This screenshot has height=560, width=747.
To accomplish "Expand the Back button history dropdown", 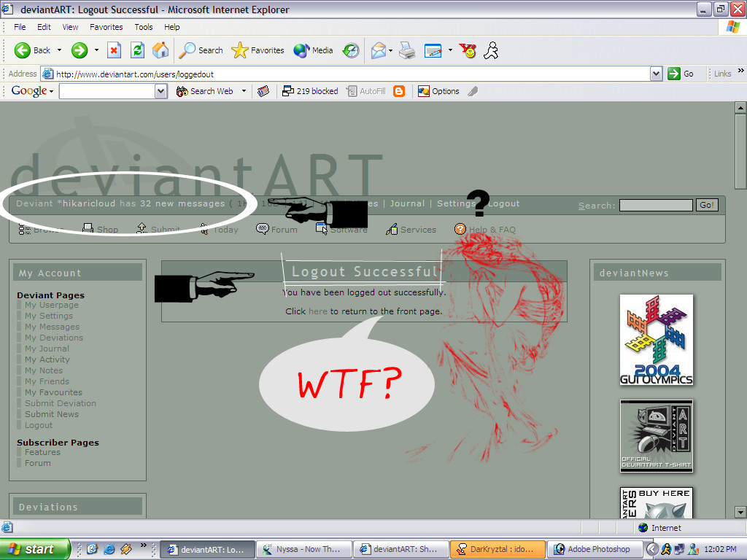I will pos(60,50).
